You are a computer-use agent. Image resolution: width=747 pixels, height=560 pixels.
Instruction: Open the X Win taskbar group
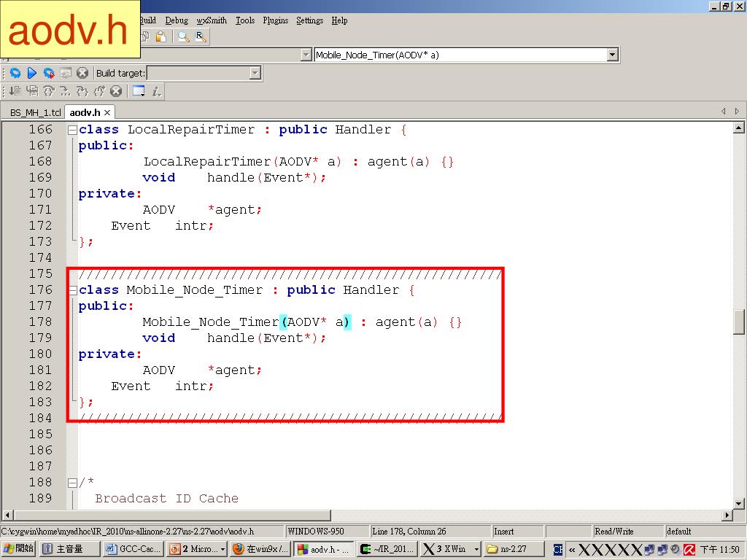[451, 549]
